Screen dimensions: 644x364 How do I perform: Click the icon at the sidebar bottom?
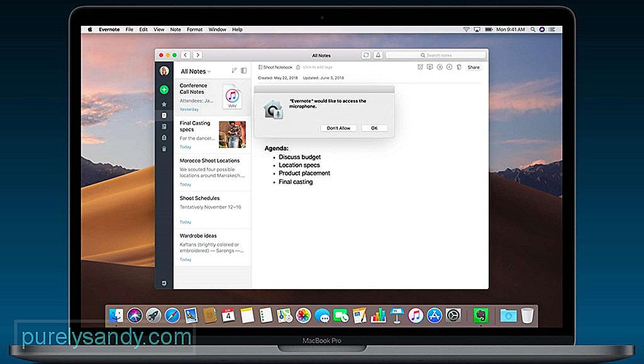tap(164, 283)
